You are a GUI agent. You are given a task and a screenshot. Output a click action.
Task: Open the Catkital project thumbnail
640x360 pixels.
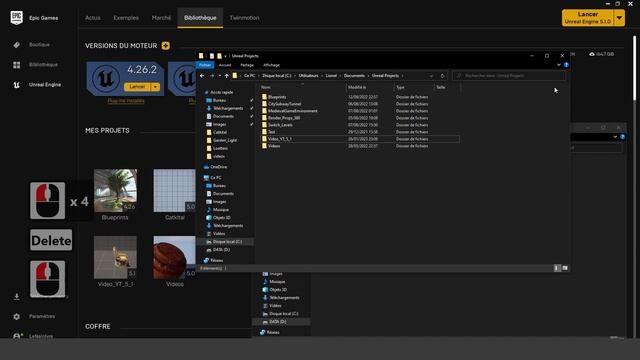(x=175, y=191)
